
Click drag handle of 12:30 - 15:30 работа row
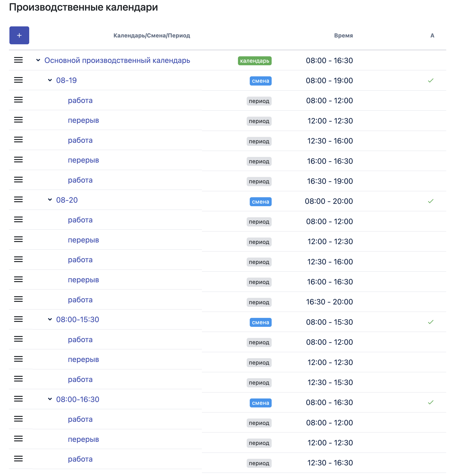pos(18,379)
